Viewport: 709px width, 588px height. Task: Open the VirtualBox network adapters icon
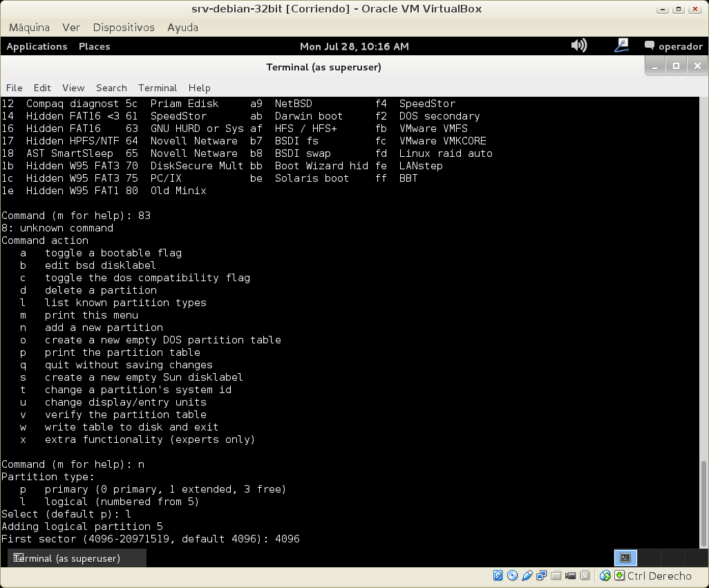coord(541,576)
